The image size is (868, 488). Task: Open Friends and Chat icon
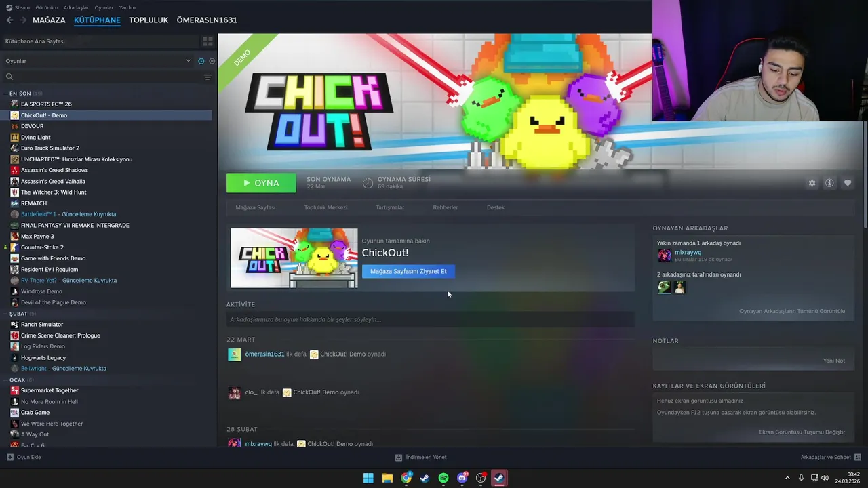point(858,457)
